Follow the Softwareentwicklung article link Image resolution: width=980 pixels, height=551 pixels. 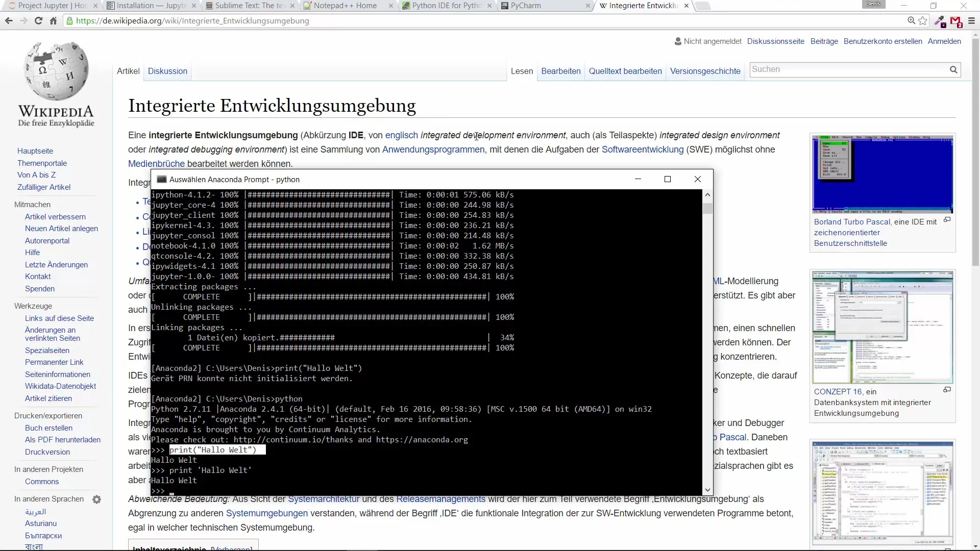point(642,149)
